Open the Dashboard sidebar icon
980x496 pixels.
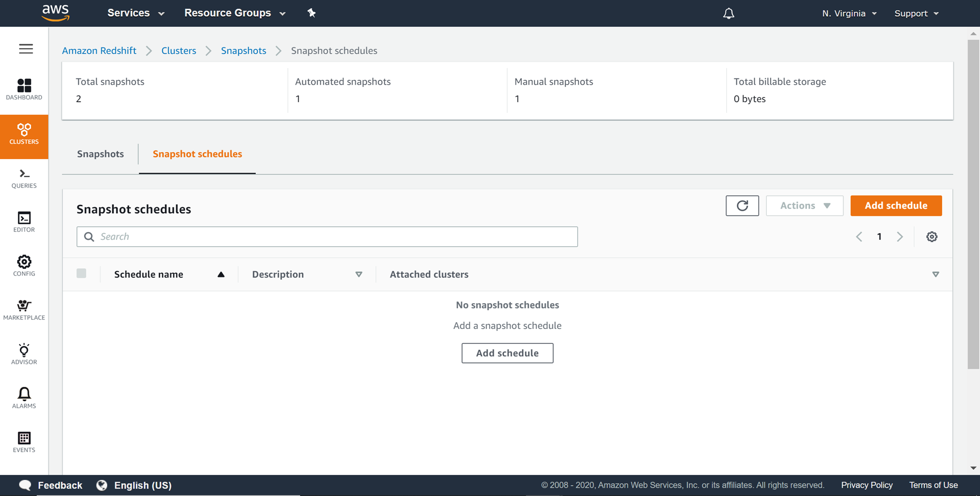click(24, 89)
